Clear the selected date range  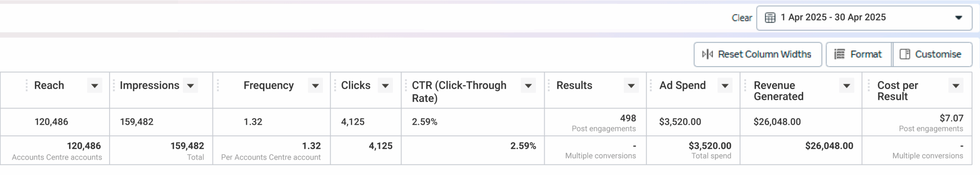[x=742, y=18]
